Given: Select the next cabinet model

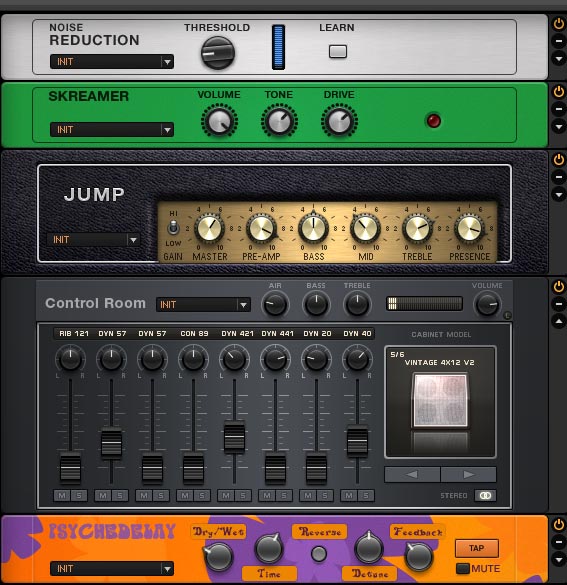Looking at the screenshot, I should tap(469, 475).
